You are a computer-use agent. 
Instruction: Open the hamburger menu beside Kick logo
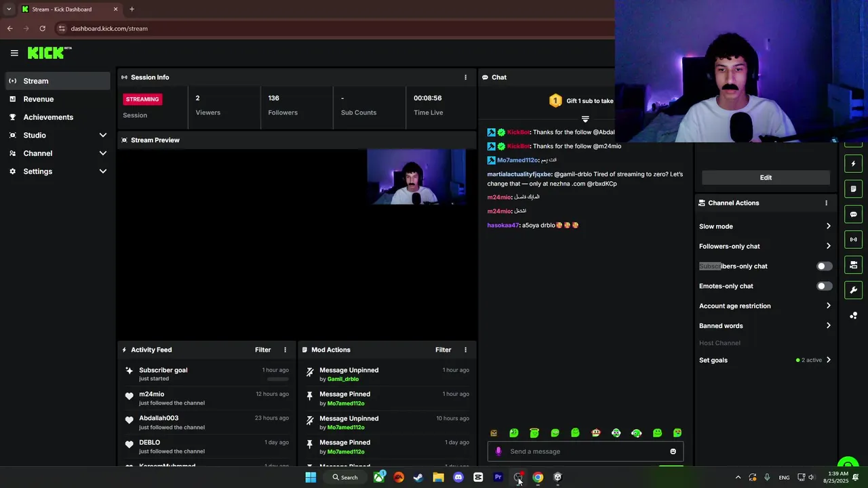click(14, 53)
